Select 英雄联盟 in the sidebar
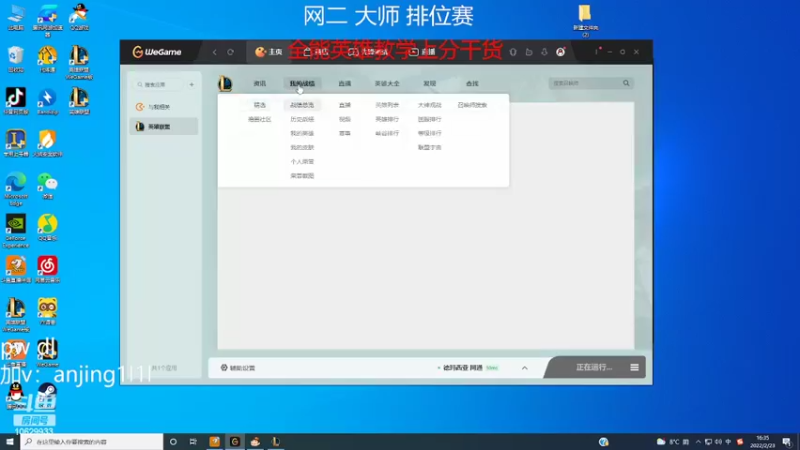Viewport: 800px width, 450px height. pyautogui.click(x=163, y=127)
